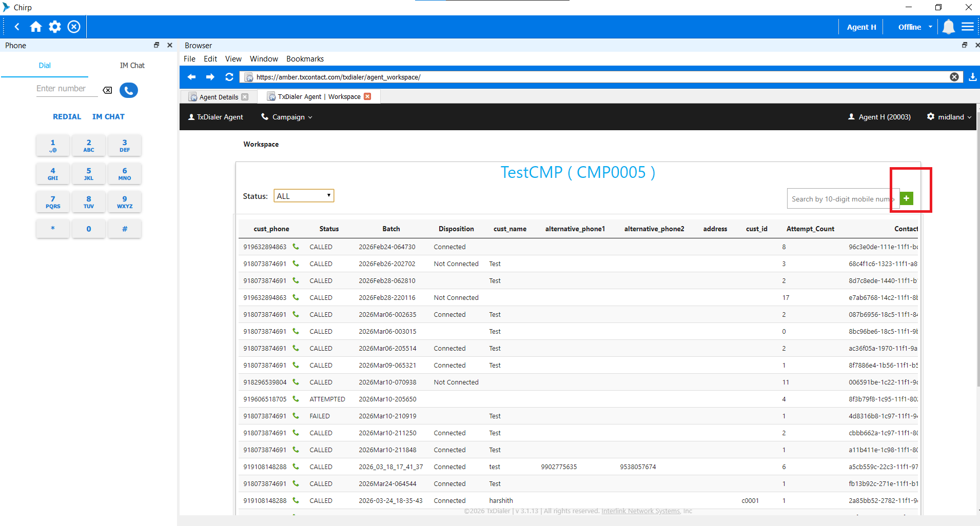
Task: Open the hamburger menu at top right
Action: pos(968,27)
